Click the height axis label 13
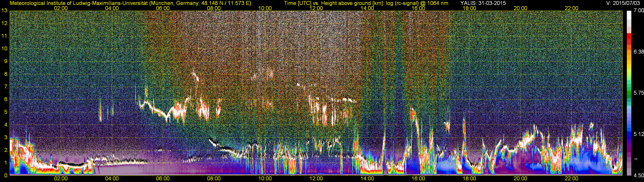 click(5, 10)
